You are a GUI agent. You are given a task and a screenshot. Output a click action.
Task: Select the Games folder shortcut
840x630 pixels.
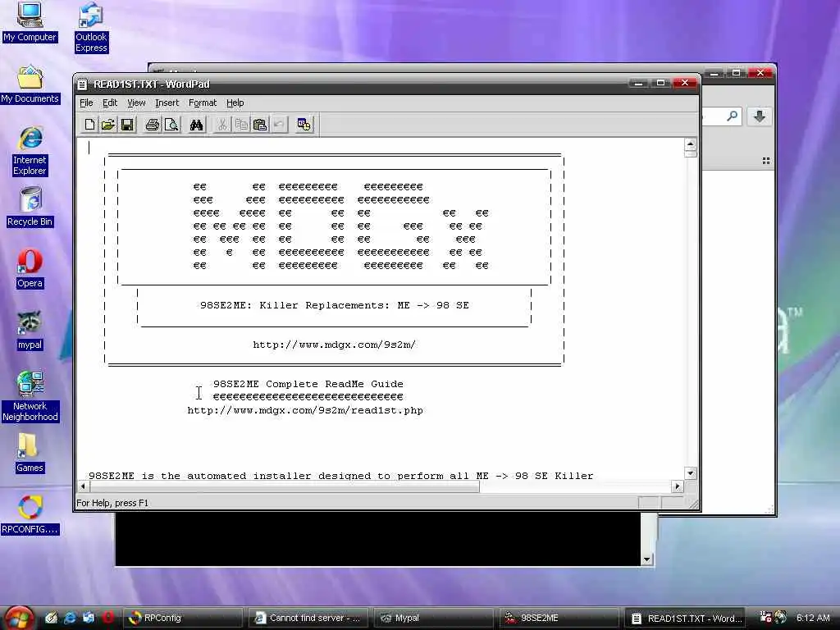point(30,453)
